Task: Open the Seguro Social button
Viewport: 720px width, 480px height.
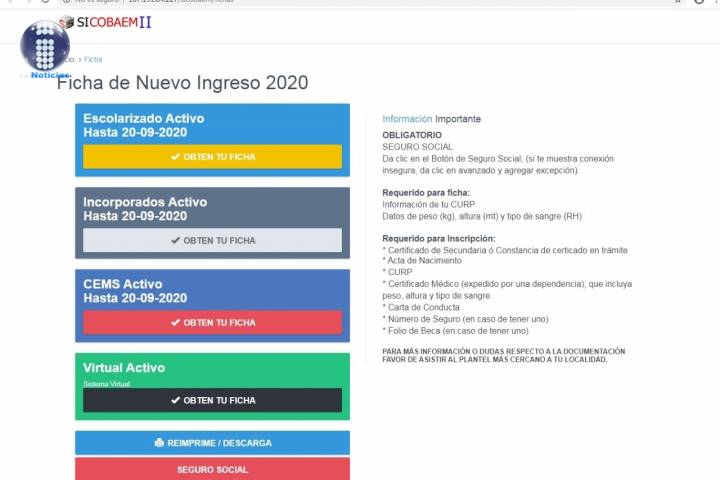Action: [212, 469]
